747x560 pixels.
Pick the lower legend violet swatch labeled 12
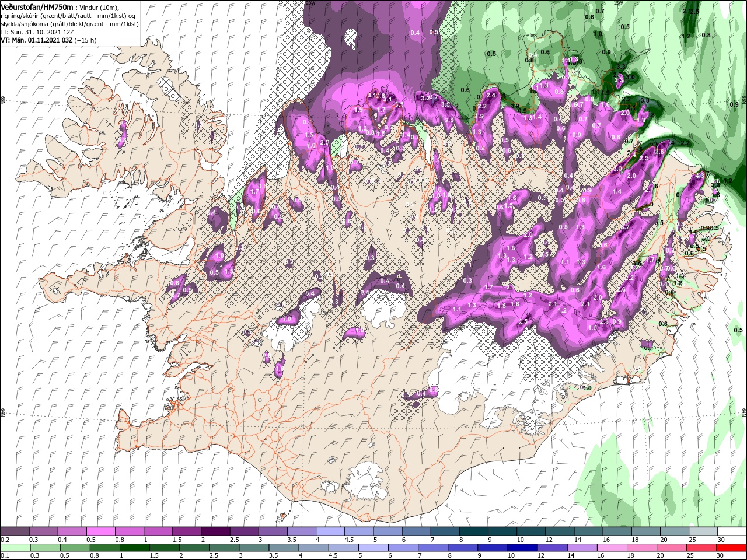click(x=552, y=548)
